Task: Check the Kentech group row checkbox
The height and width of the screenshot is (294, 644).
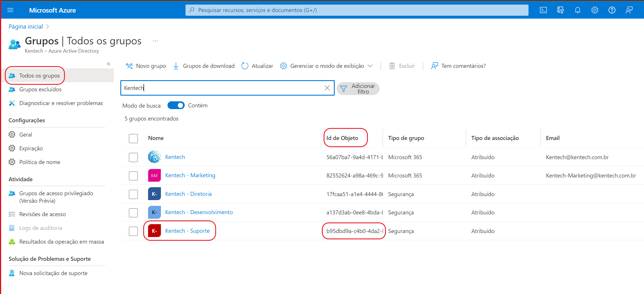Action: (x=133, y=157)
